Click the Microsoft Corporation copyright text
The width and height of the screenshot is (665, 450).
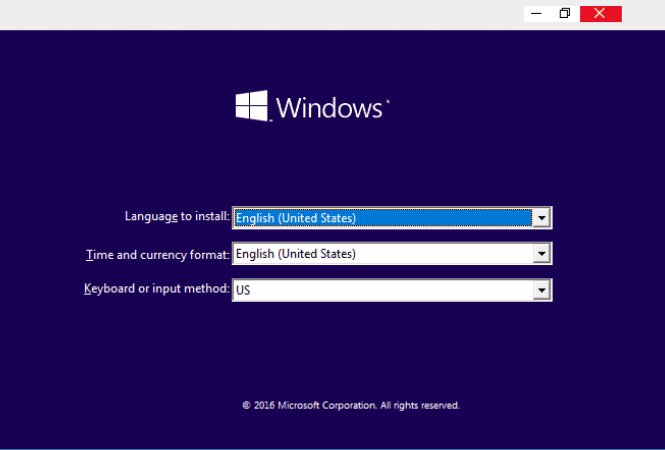coord(351,405)
